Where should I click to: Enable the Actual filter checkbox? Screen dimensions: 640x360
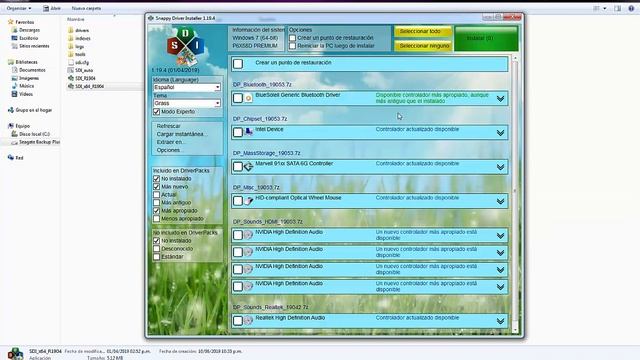coord(156,195)
